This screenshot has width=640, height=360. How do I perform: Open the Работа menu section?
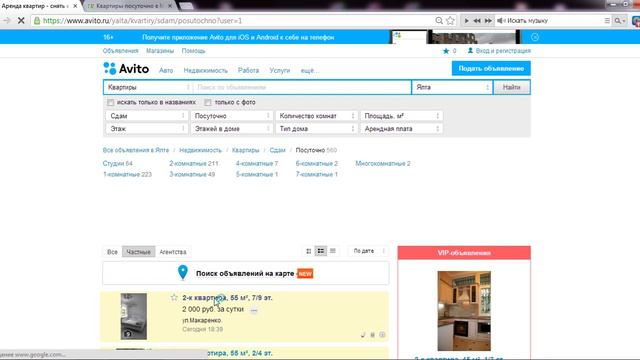tap(248, 71)
